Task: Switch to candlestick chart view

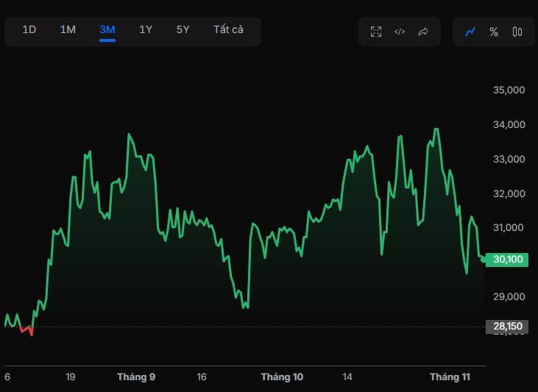Action: (x=517, y=32)
